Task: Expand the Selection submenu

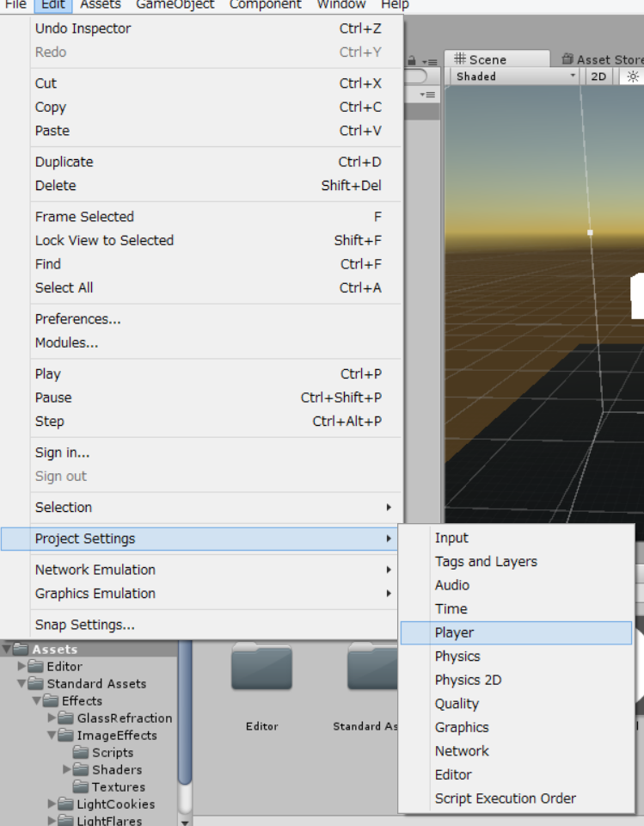Action: point(208,508)
